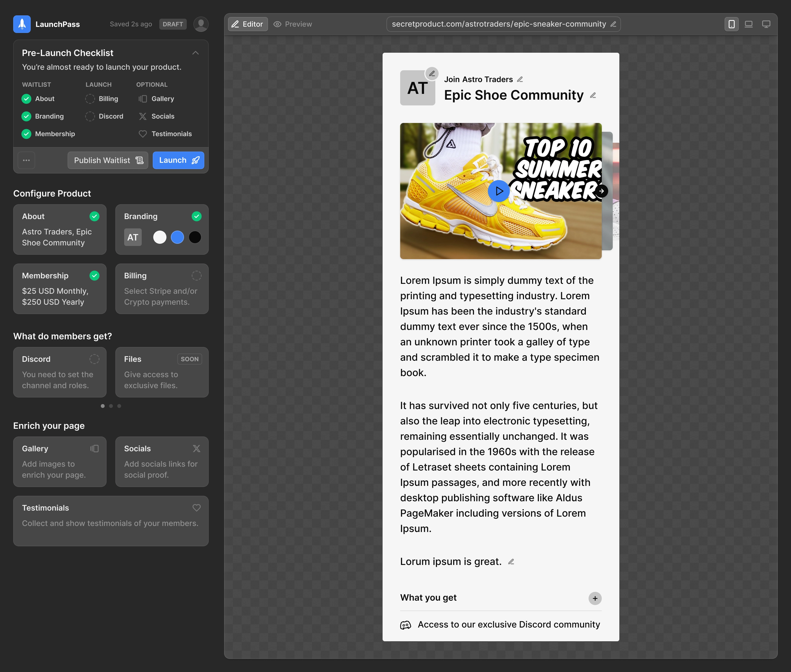791x672 pixels.
Task: Edit the Join Astro Traders label
Action: coord(520,80)
